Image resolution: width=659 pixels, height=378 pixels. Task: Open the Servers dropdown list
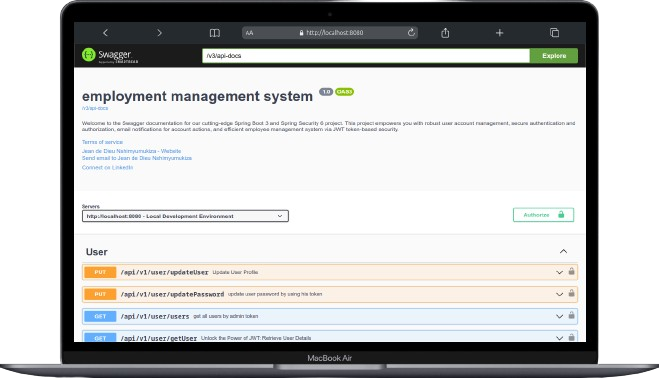[185, 216]
